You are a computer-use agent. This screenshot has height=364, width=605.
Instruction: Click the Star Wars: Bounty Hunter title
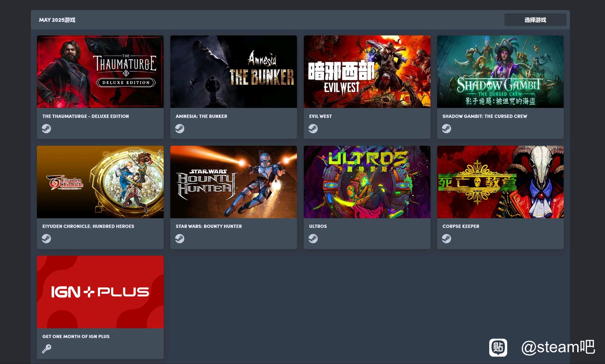click(209, 226)
